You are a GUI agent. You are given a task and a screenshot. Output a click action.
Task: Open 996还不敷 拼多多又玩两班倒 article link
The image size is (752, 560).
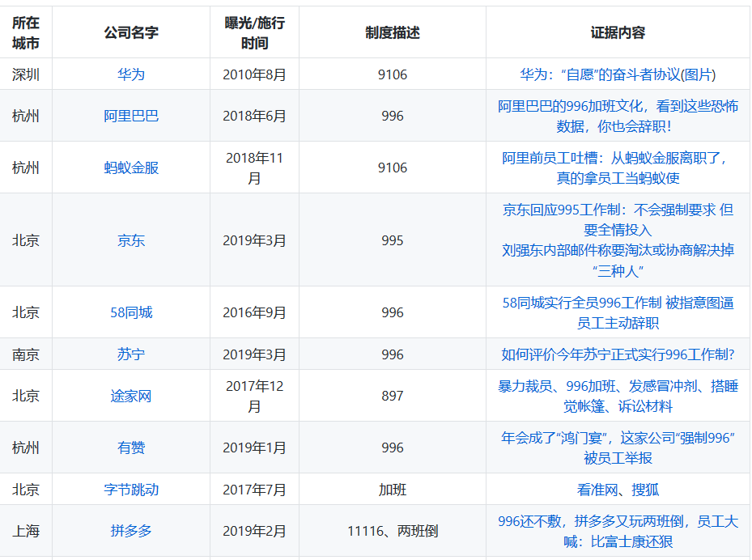coord(618,531)
